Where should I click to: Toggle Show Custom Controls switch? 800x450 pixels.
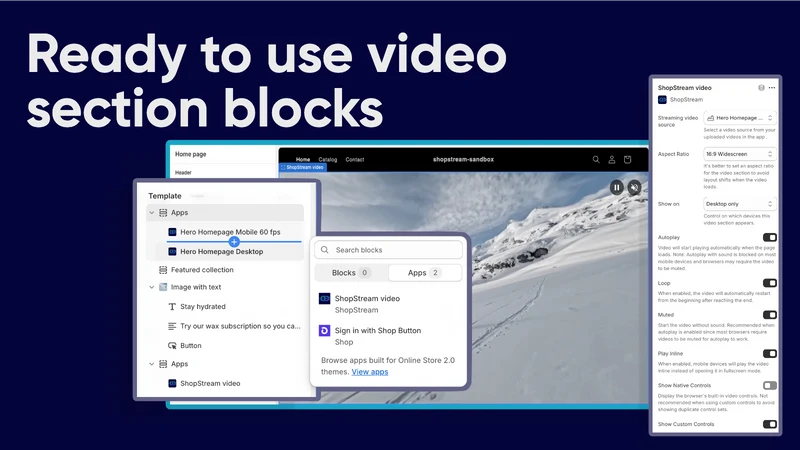(x=770, y=424)
